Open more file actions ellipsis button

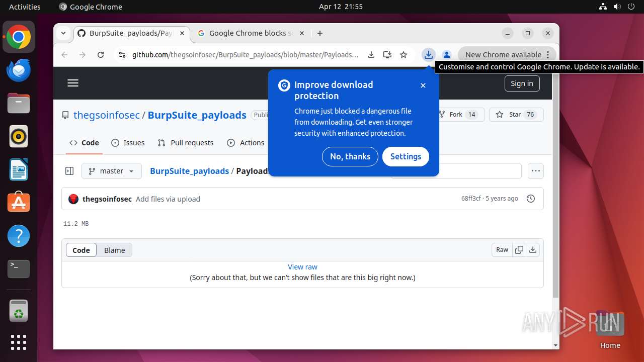[x=536, y=171]
